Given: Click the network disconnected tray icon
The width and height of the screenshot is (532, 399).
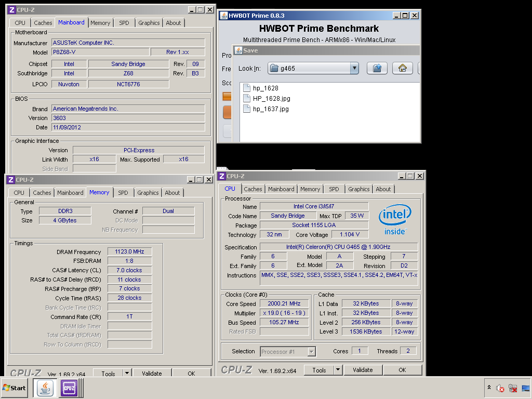Looking at the screenshot, I should 513,388.
